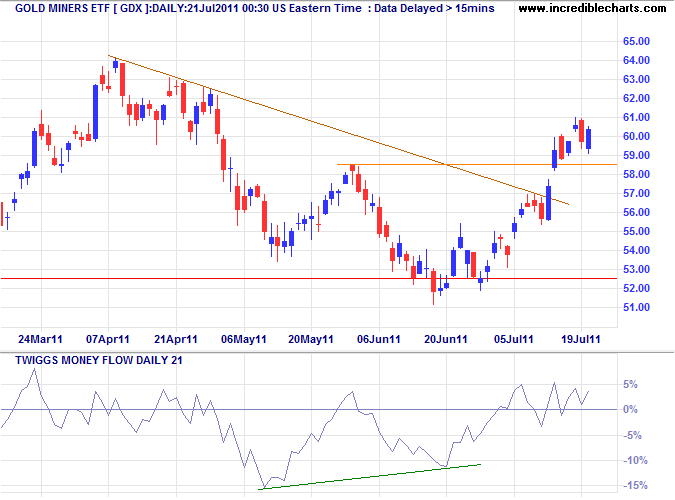Click the 56.00 price axis label
The height and width of the screenshot is (500, 675).
coord(636,212)
